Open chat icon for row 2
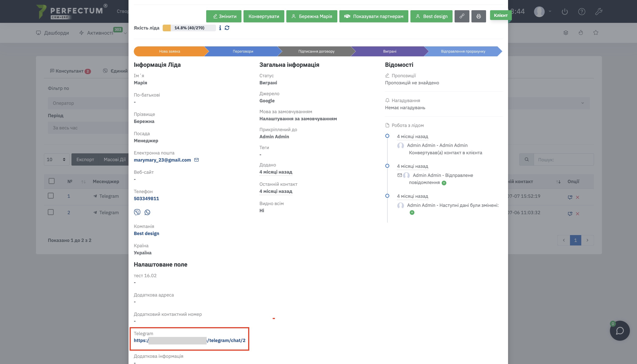The image size is (637, 364). point(570,214)
